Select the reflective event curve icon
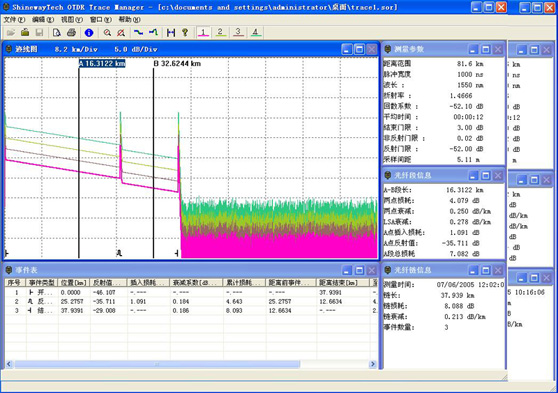Screen dimensions: 558x393 (x=153, y=33)
